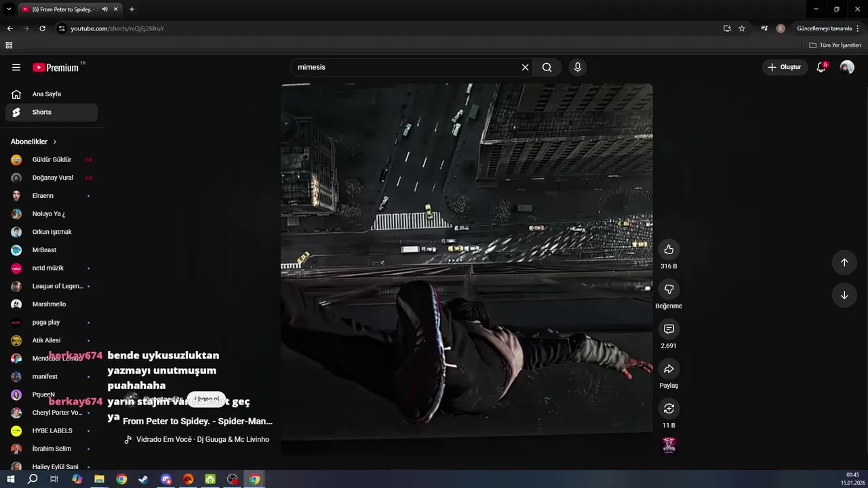Clear the search box with the X

tap(525, 67)
